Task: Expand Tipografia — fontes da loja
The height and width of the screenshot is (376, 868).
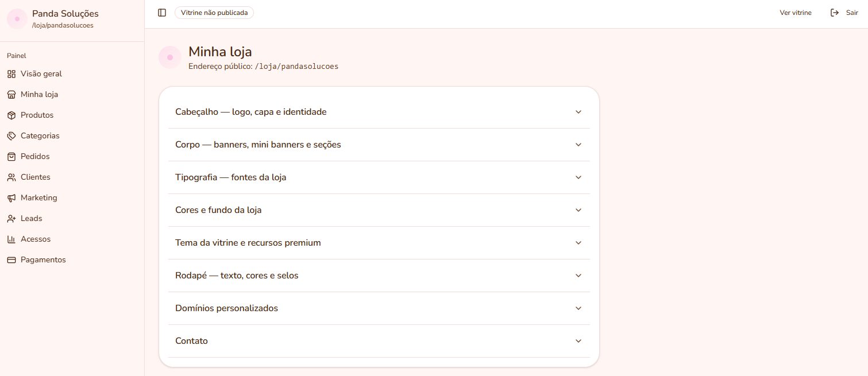Action: [x=379, y=177]
